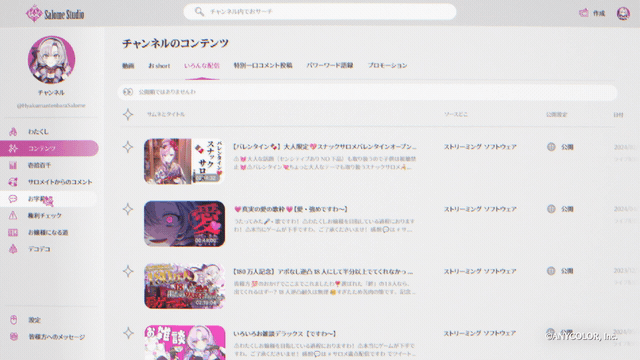Click the 作成 create button
This screenshot has width=640, height=360.
(x=592, y=13)
